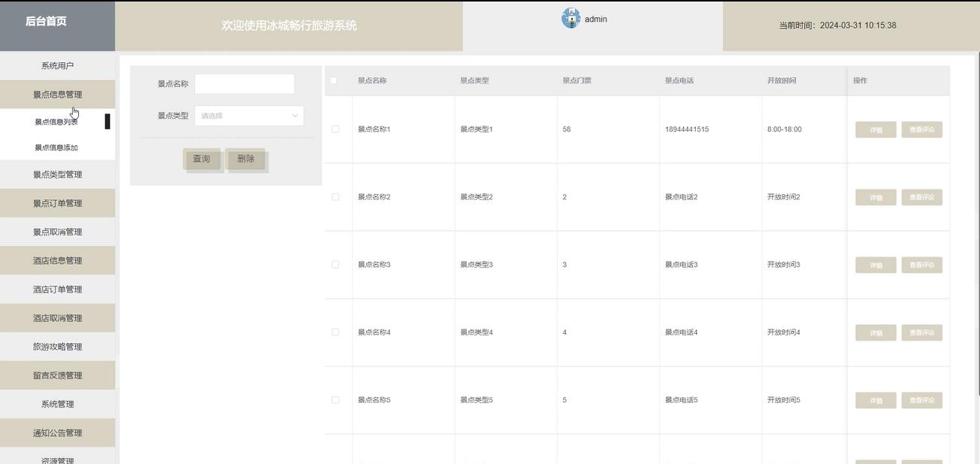This screenshot has width=980, height=464.
Task: Click the 景点电话3 table cell
Action: pos(682,265)
